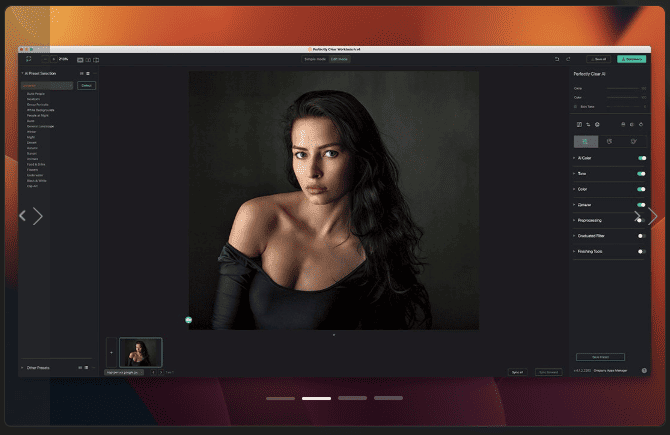
Task: Go to the second carousel slide indicator
Action: pos(316,398)
